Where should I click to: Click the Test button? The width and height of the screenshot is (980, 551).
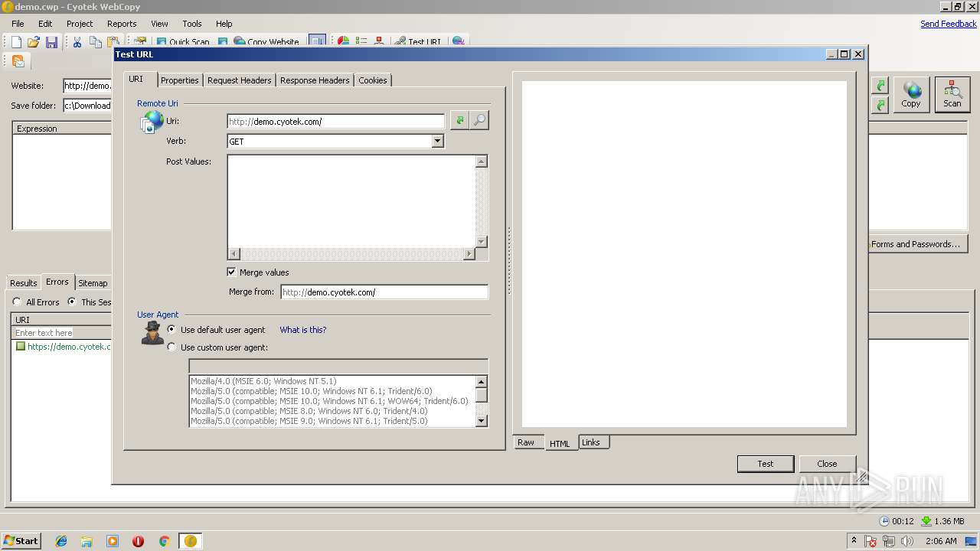(766, 464)
